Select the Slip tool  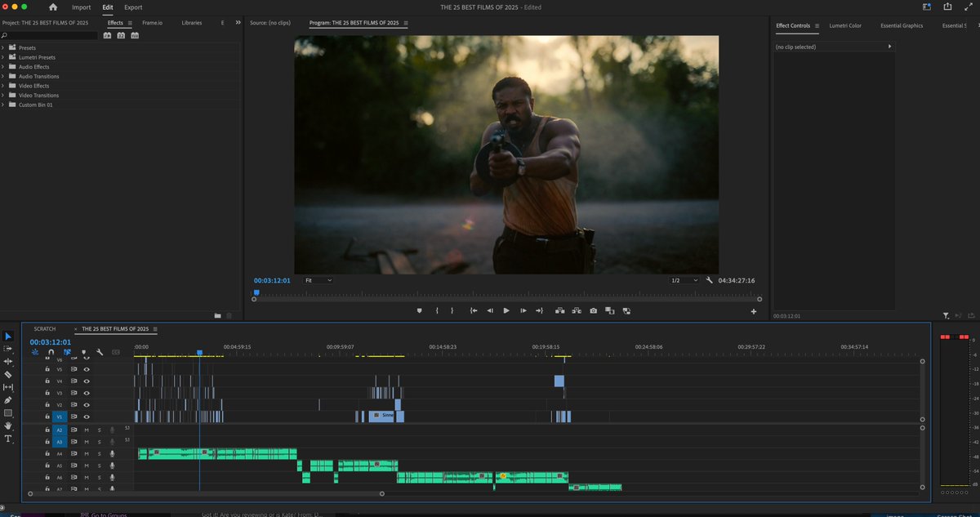(8, 387)
